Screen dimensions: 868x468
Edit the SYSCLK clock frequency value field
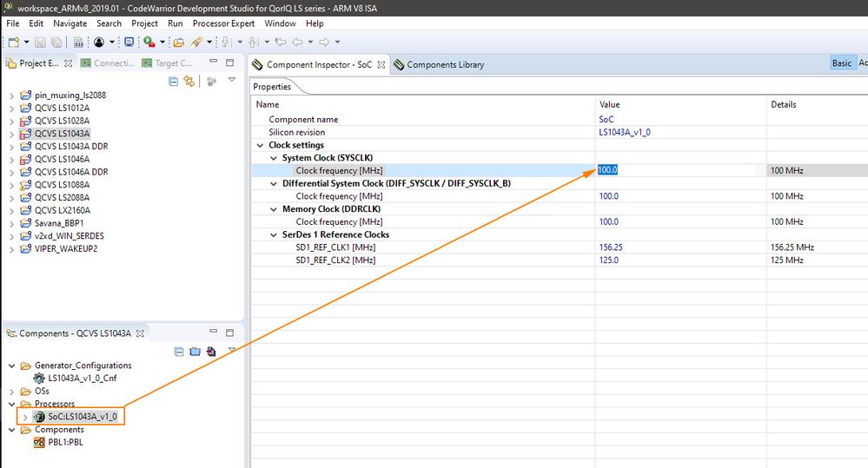[680, 170]
